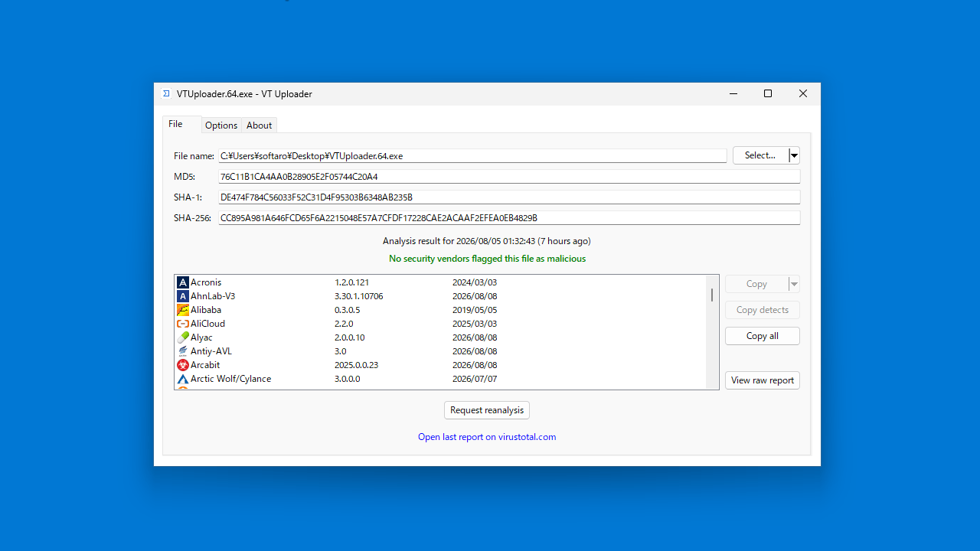
Task: Click the date 2026/07/07 for Arctic Wolf
Action: (475, 379)
